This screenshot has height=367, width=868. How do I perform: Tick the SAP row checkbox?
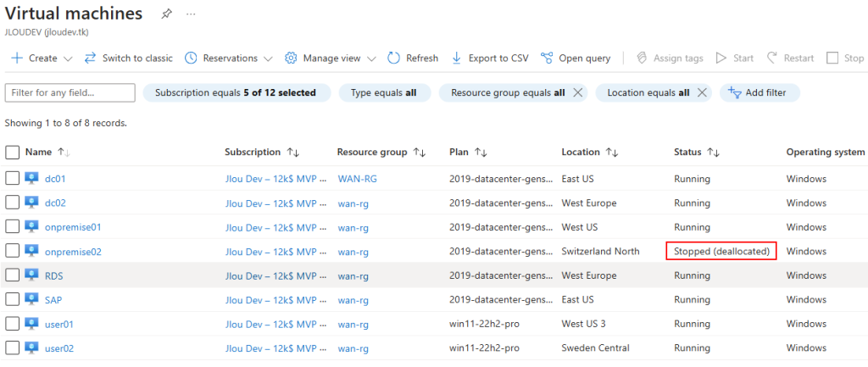coord(12,299)
